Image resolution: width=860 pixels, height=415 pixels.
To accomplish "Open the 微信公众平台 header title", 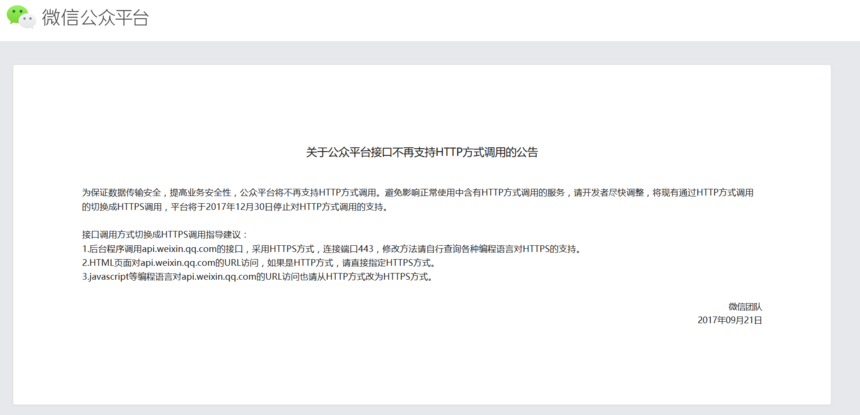I will point(95,18).
